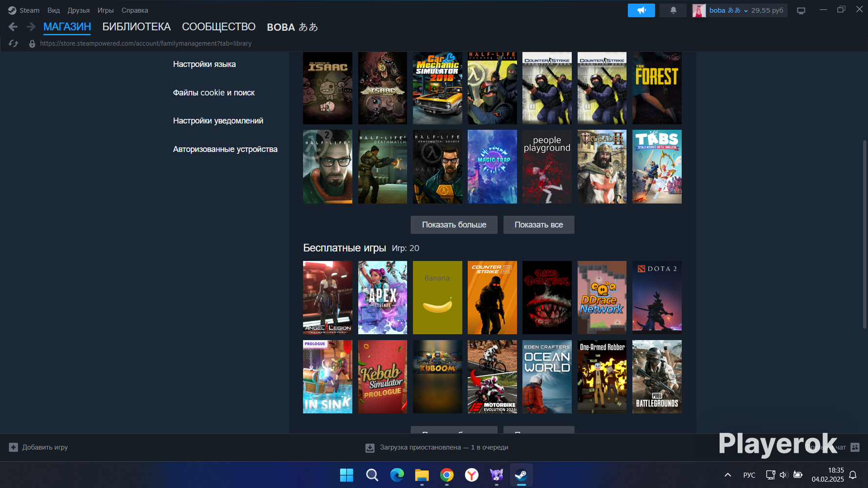Open Apex Legends game cover
The width and height of the screenshot is (868, 488).
(382, 298)
